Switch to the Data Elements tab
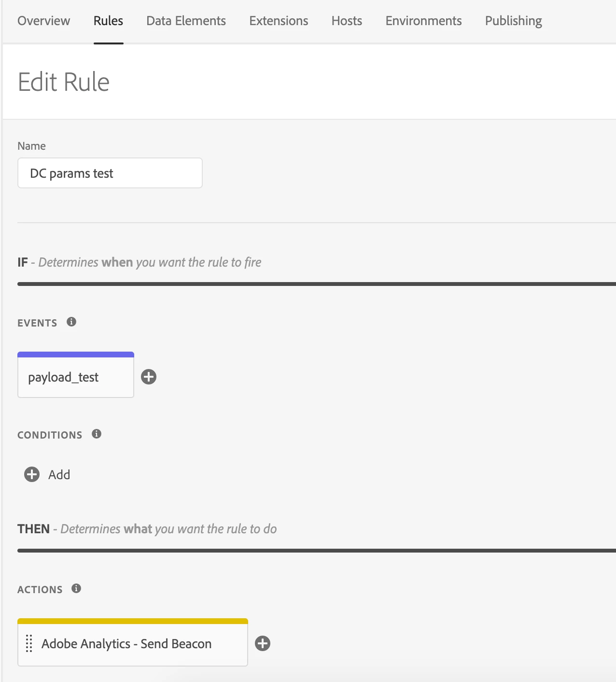 (x=186, y=21)
